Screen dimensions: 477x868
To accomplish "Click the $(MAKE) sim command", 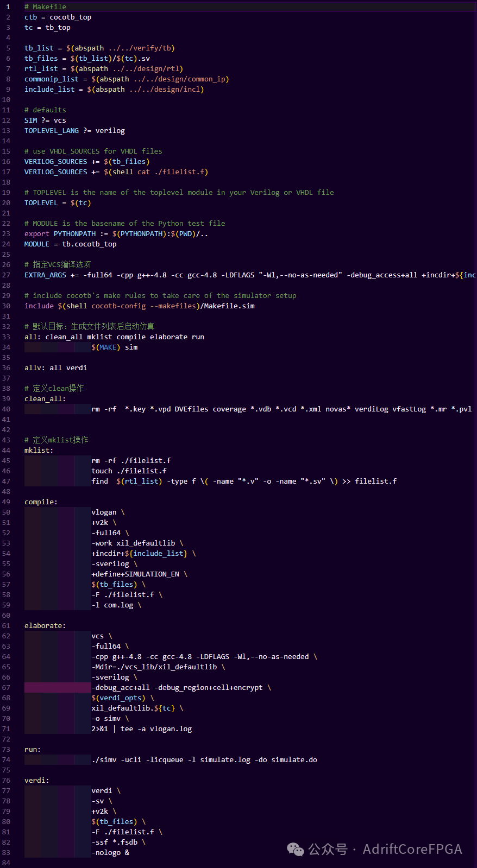I will tap(114, 347).
